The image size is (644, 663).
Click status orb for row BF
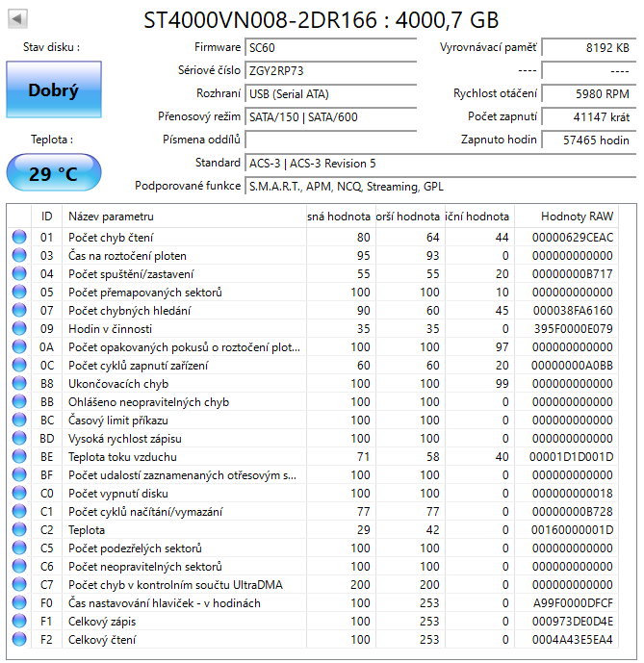point(19,474)
